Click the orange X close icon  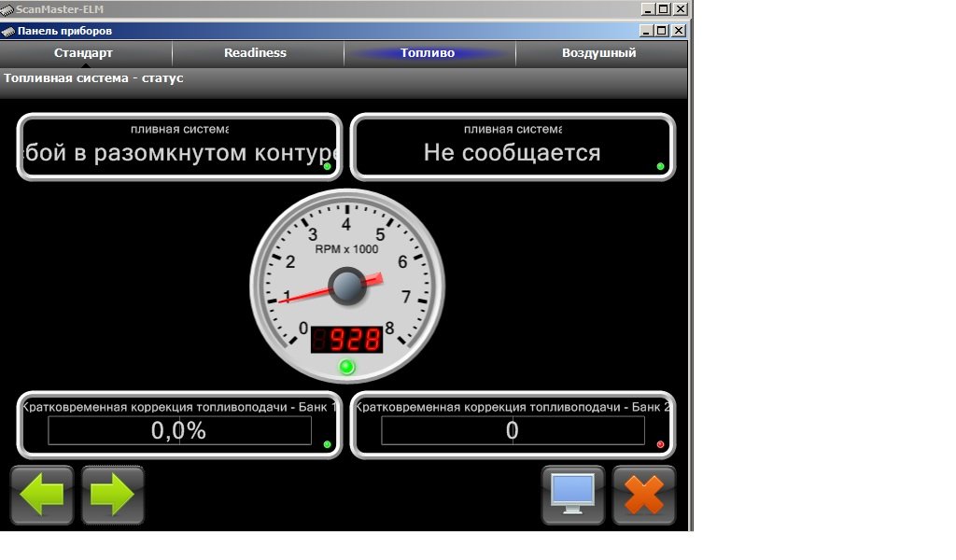[x=644, y=495]
